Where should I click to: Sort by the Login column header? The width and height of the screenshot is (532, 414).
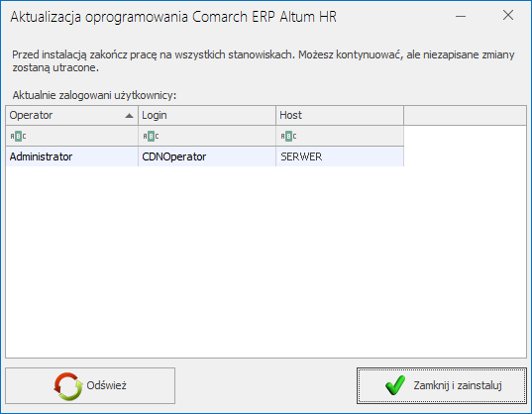tap(207, 115)
